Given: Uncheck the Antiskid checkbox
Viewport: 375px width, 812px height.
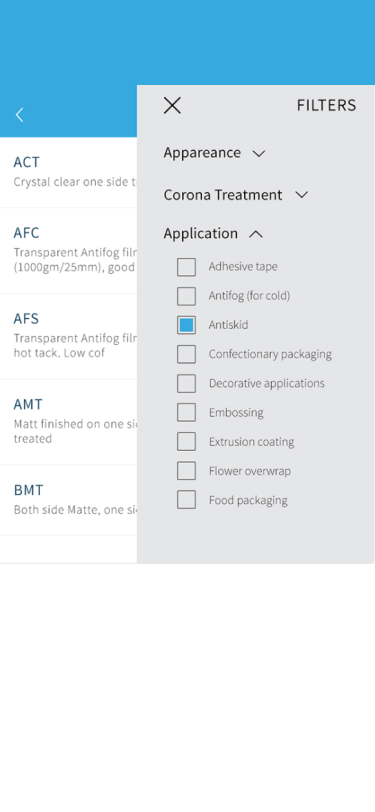Looking at the screenshot, I should click(x=186, y=325).
